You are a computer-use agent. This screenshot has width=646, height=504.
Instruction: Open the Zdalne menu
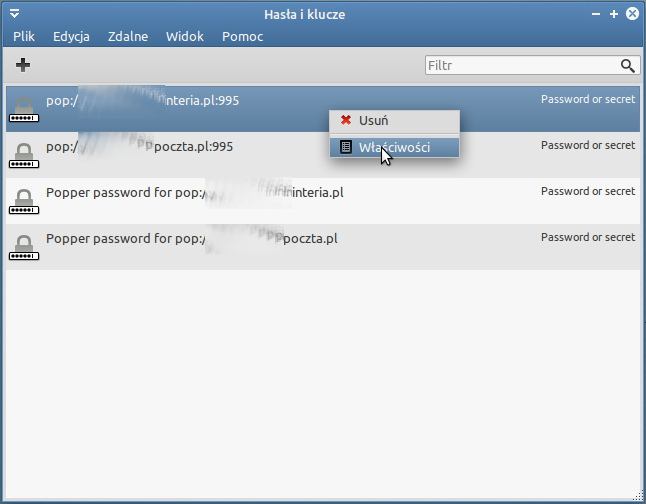pyautogui.click(x=127, y=37)
